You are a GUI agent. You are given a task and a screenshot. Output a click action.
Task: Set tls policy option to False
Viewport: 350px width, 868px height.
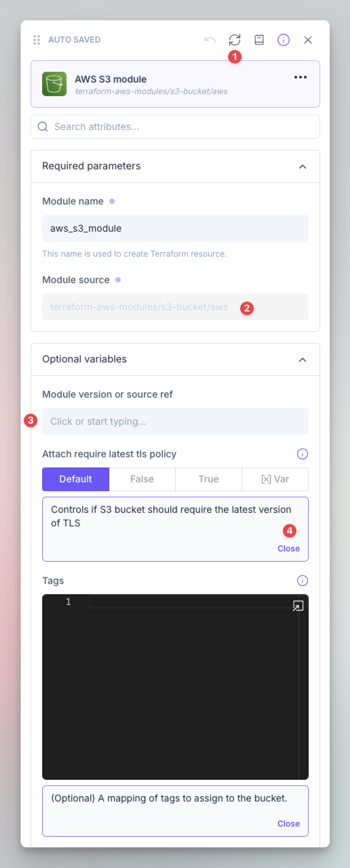[x=142, y=479]
